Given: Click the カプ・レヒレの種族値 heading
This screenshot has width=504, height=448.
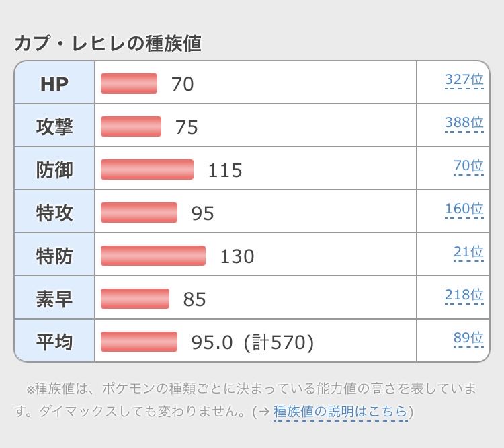Looking at the screenshot, I should point(108,43).
